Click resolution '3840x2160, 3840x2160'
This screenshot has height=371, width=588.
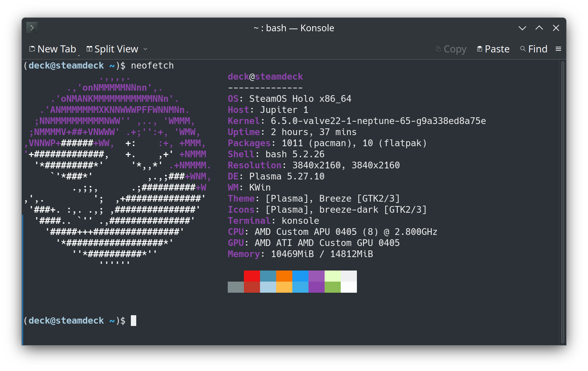pos(346,165)
